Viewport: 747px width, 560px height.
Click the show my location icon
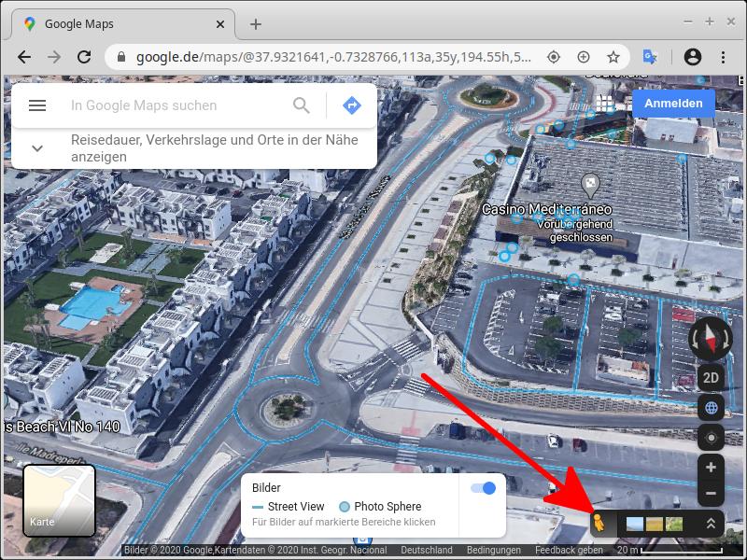click(711, 438)
